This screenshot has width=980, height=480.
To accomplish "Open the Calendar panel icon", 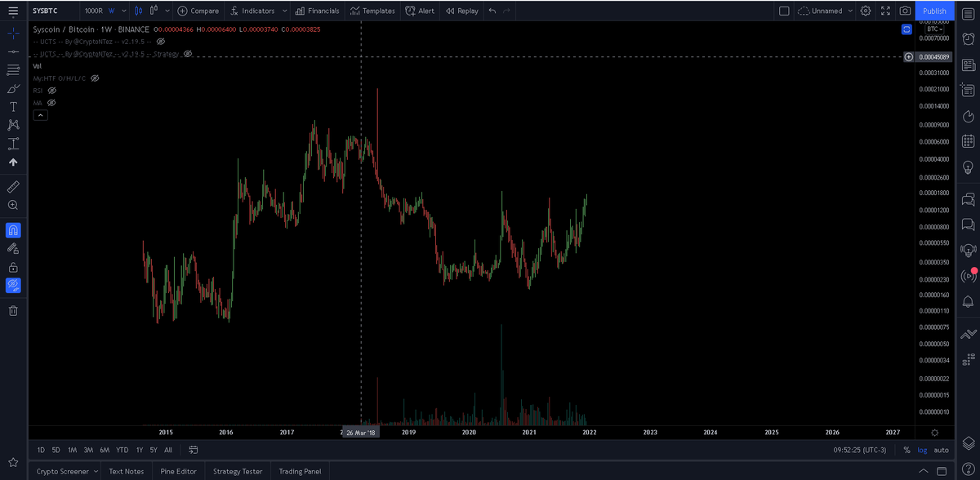I will [x=969, y=141].
